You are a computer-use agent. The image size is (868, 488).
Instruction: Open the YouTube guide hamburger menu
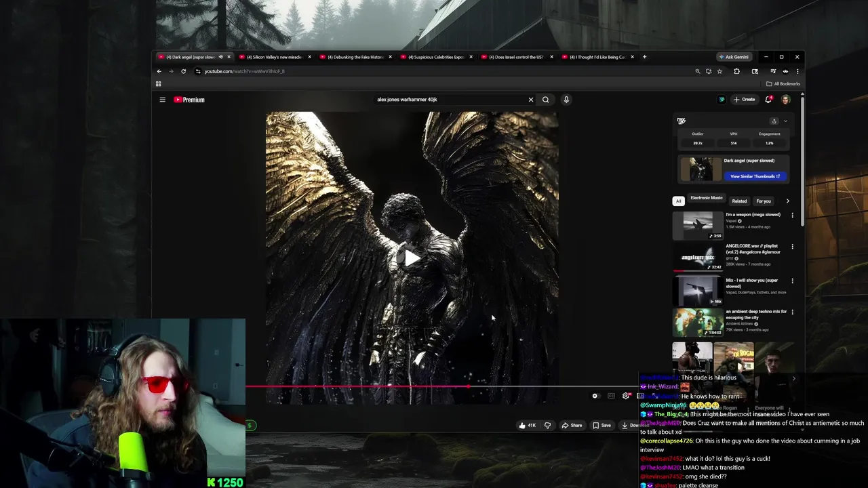[162, 100]
